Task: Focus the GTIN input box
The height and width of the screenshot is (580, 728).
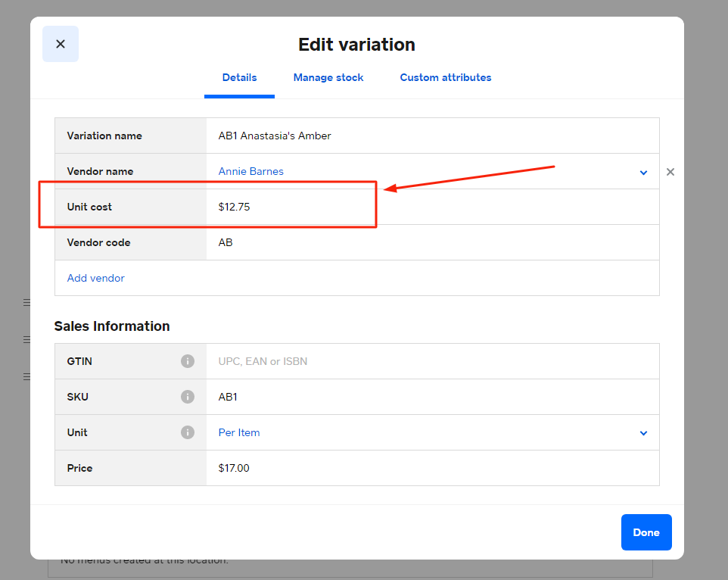Action: [431, 361]
